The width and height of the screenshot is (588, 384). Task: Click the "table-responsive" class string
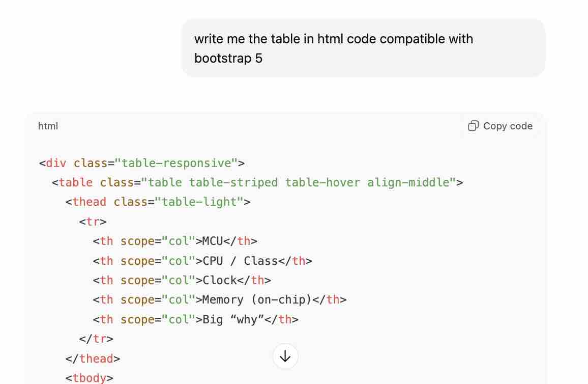click(176, 163)
